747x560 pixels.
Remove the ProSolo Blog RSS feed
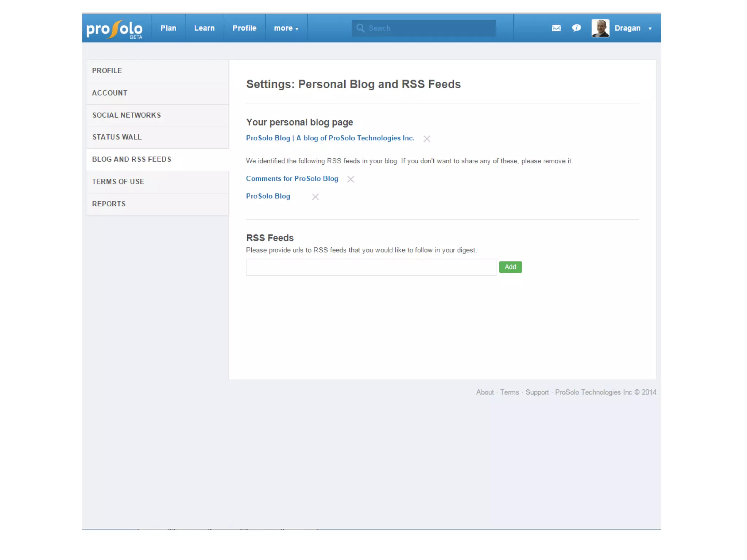316,197
